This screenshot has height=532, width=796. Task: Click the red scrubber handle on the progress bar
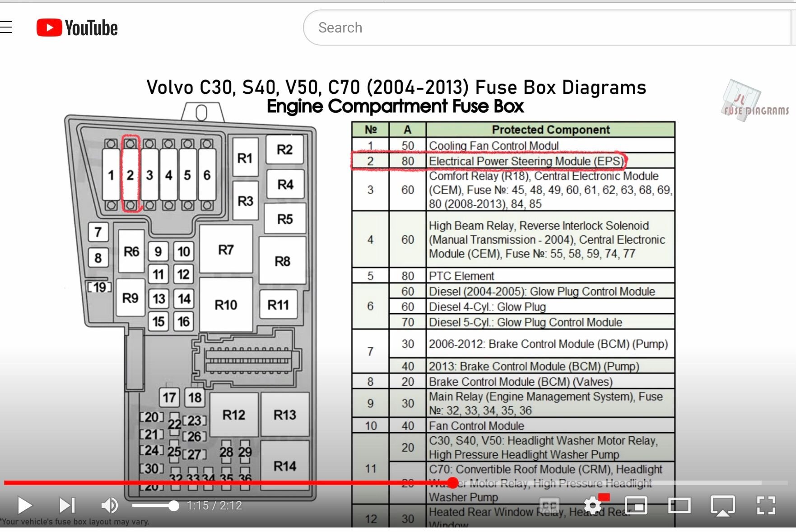(x=453, y=483)
